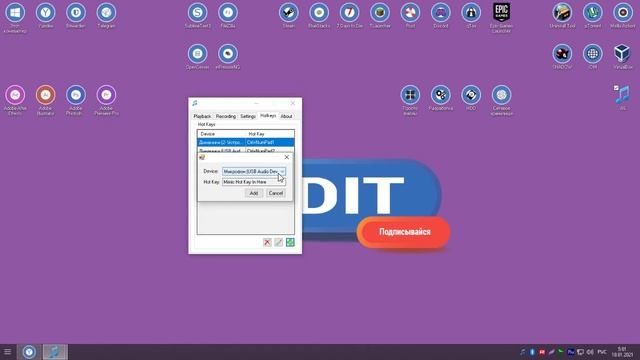Click the Hot Key input field
The height and width of the screenshot is (360, 640).
pyautogui.click(x=253, y=182)
